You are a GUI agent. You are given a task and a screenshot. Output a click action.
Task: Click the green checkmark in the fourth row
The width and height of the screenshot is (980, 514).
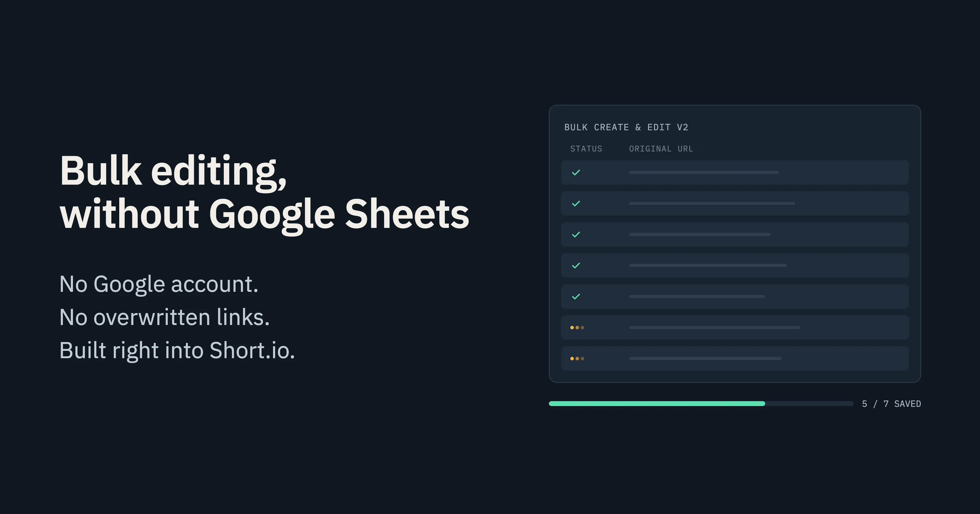pos(576,265)
